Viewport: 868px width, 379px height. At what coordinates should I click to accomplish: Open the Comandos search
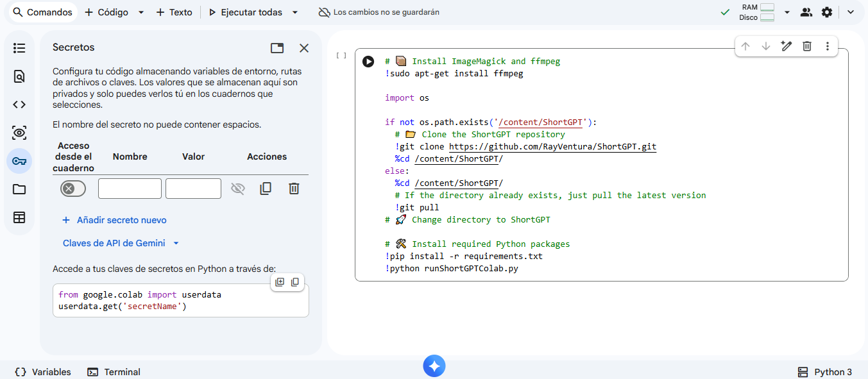[x=42, y=12]
